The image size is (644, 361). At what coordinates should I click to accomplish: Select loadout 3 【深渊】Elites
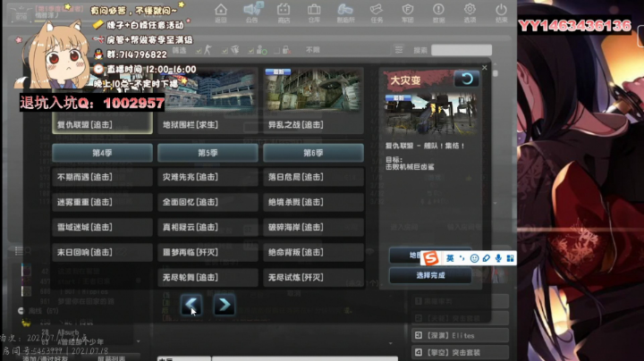click(x=460, y=336)
